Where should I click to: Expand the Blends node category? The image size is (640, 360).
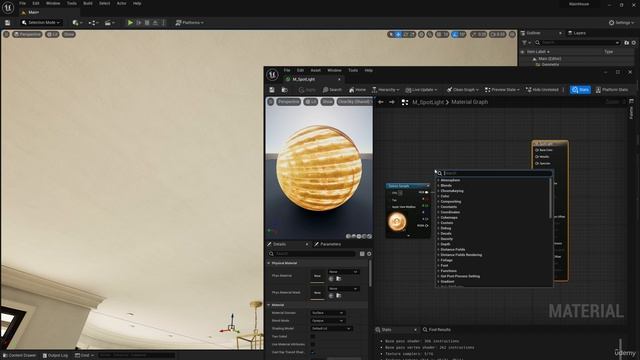click(446, 185)
